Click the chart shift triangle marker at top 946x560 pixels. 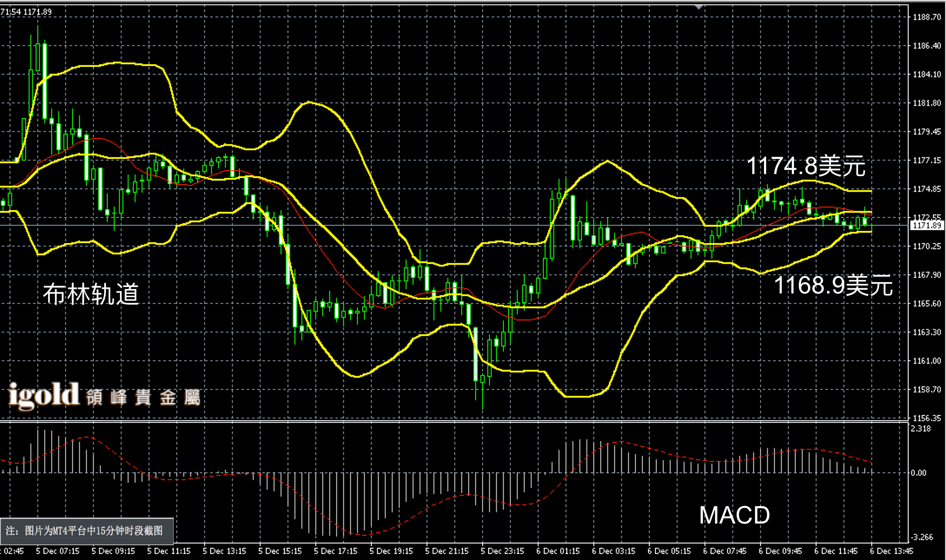(x=698, y=7)
